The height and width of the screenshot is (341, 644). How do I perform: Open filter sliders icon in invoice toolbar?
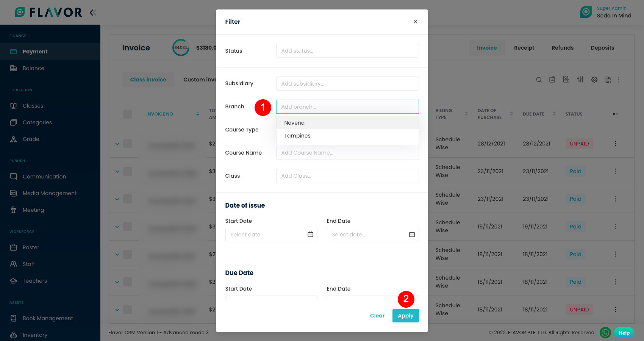[x=580, y=80]
